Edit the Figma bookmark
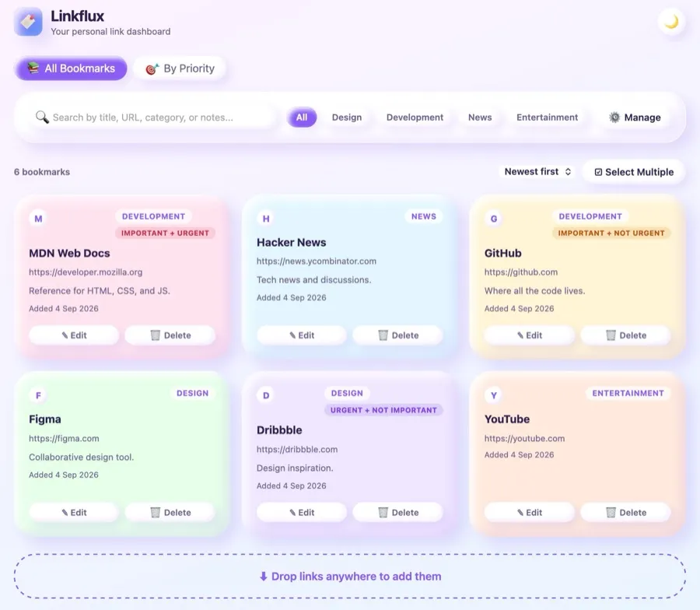700x610 pixels. coord(74,513)
